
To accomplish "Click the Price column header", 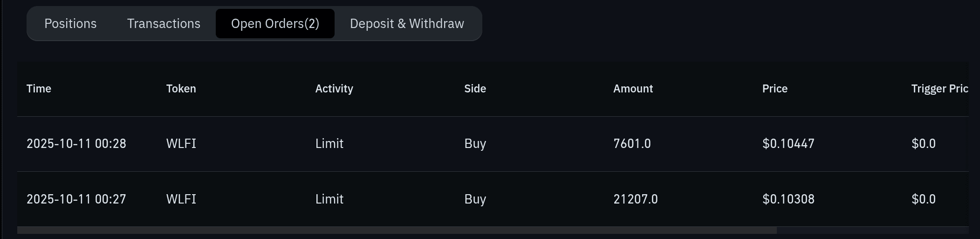I will pyautogui.click(x=774, y=89).
